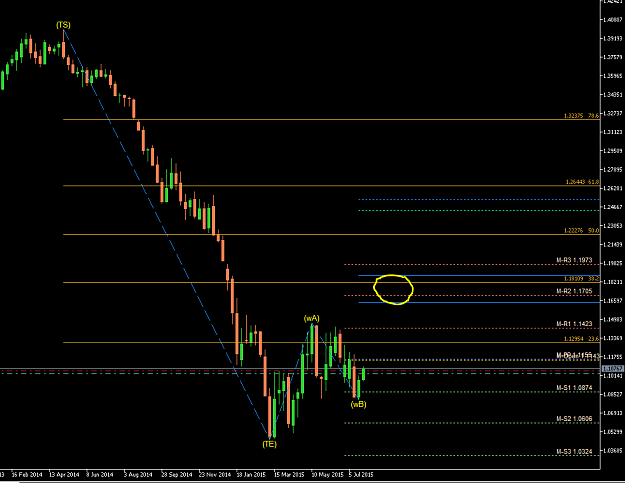Click the 1.26281 price axis value
The width and height of the screenshot is (625, 483).
613,188
